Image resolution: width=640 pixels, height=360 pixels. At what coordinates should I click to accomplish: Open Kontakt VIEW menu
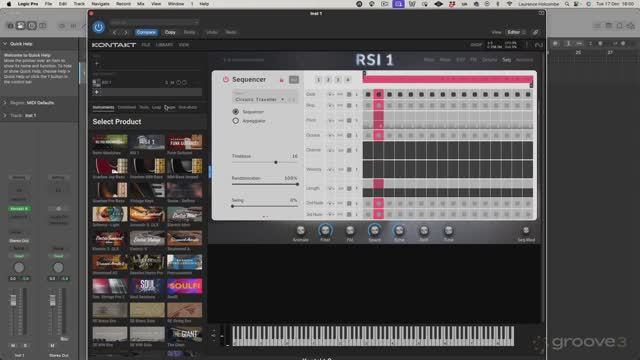tap(184, 45)
